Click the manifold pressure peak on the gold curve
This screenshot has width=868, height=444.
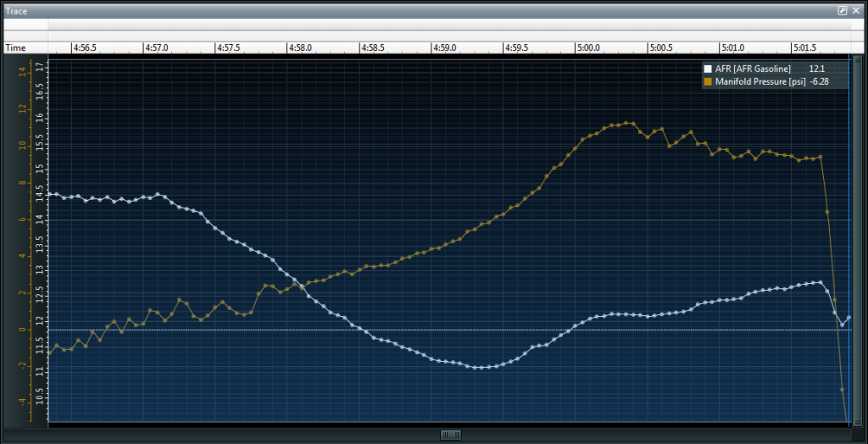click(627, 123)
